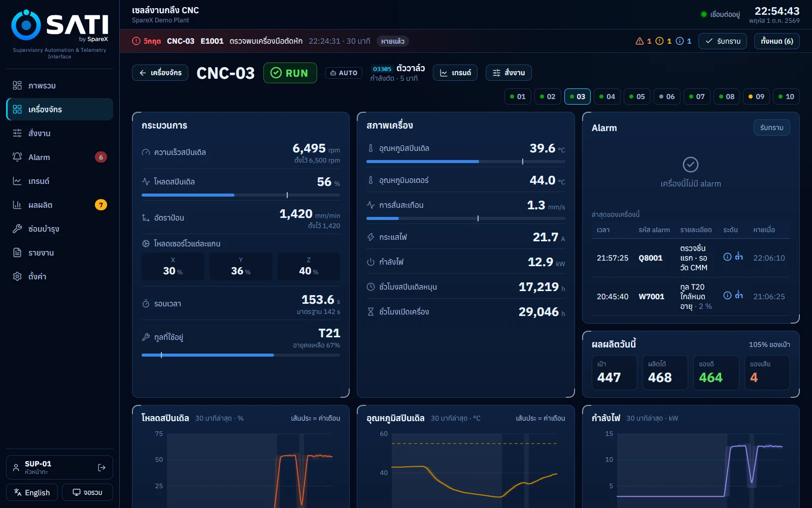Open the รายงาน report sidebar icon

coord(17,252)
